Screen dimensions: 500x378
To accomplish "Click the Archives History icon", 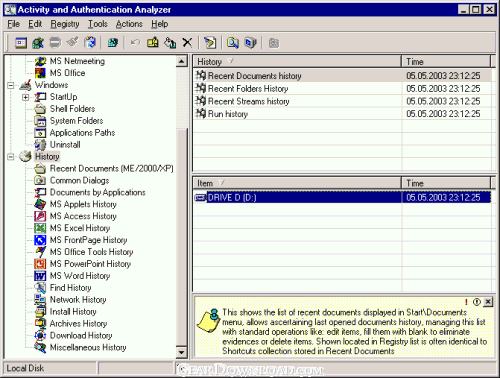I will [40, 324].
